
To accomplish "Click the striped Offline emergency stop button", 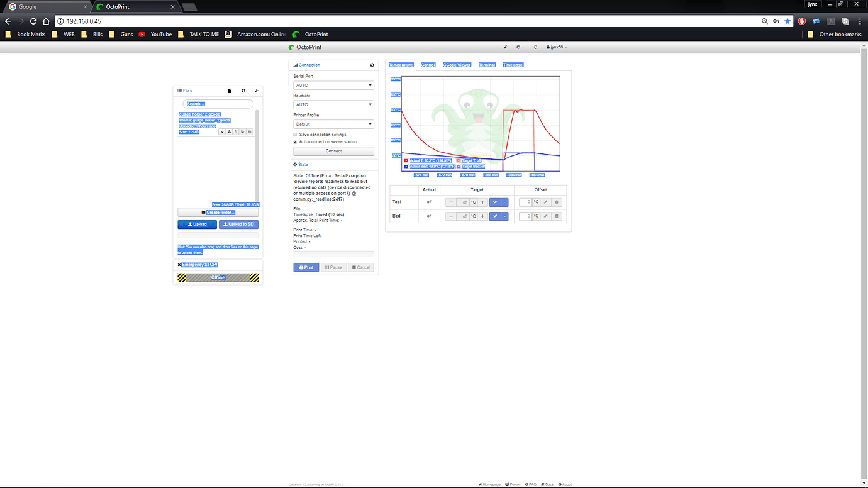I will pyautogui.click(x=218, y=277).
